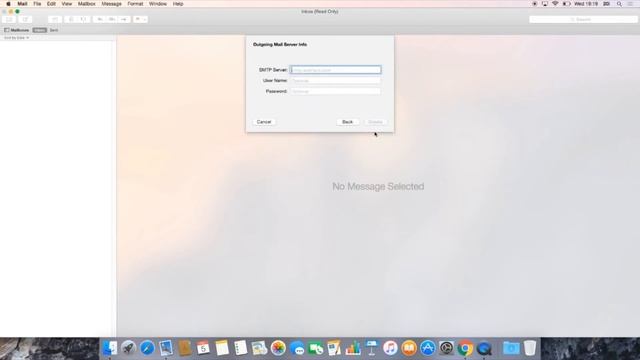Click the User Name input field
Screen dimensions: 640x360
click(336, 80)
